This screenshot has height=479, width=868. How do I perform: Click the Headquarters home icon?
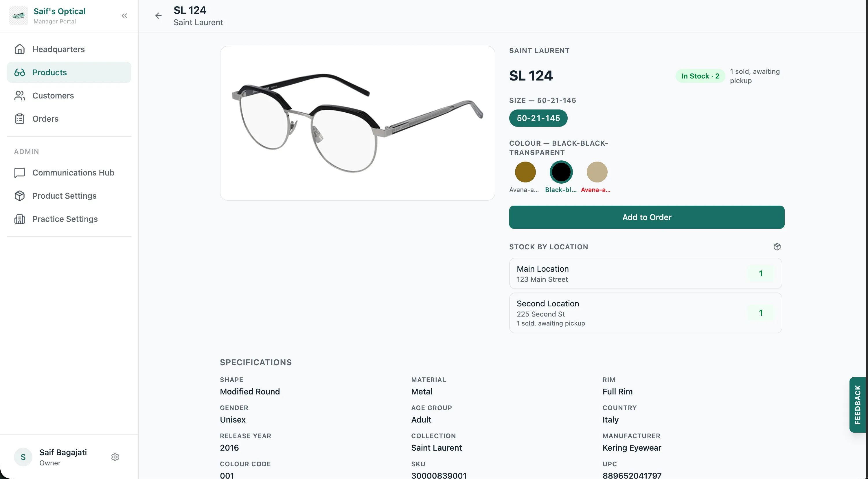20,49
